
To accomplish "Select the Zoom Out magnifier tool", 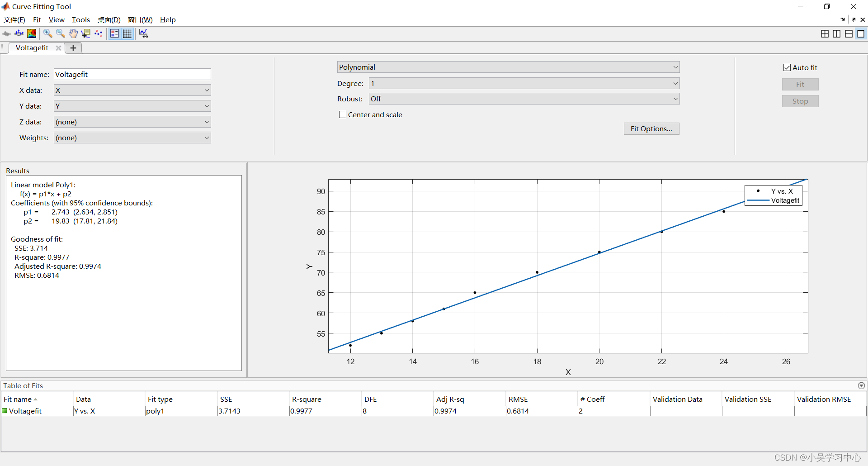I will pos(60,33).
